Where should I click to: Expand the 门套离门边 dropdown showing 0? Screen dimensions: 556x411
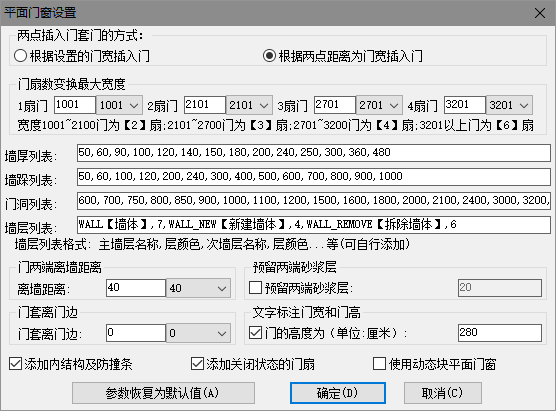point(198,333)
